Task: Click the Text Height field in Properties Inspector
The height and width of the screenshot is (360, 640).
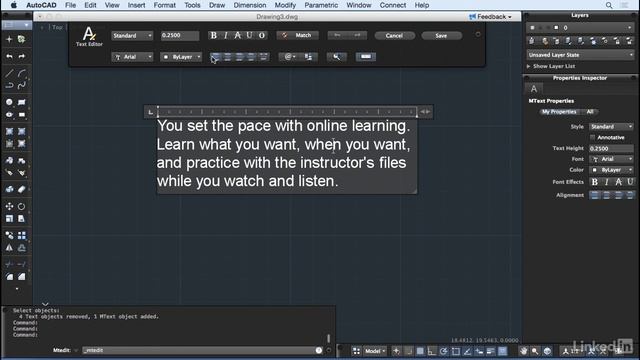Action: (611, 149)
